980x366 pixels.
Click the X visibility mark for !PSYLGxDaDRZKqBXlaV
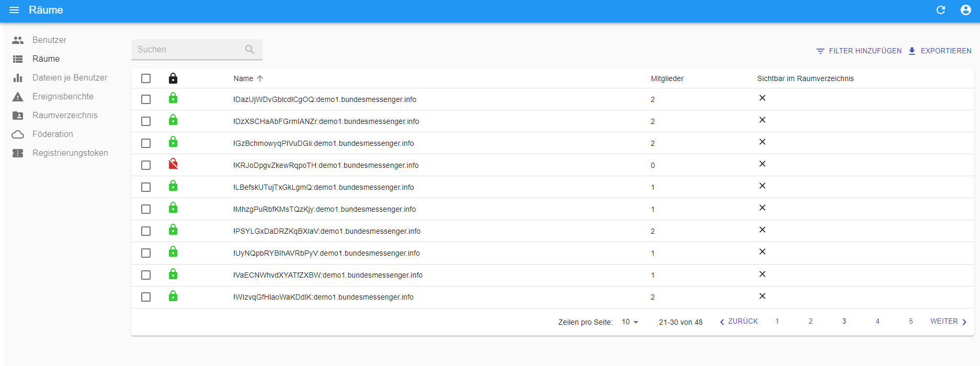(x=762, y=230)
